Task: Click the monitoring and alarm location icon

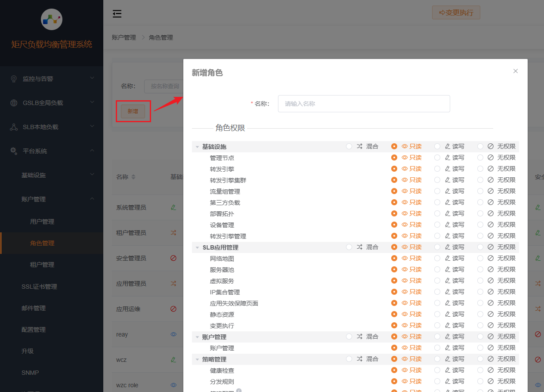Action: tap(14, 79)
